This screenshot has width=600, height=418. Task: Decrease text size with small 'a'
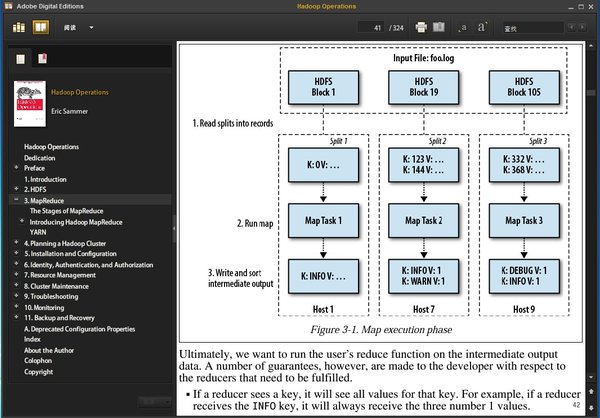click(x=465, y=27)
